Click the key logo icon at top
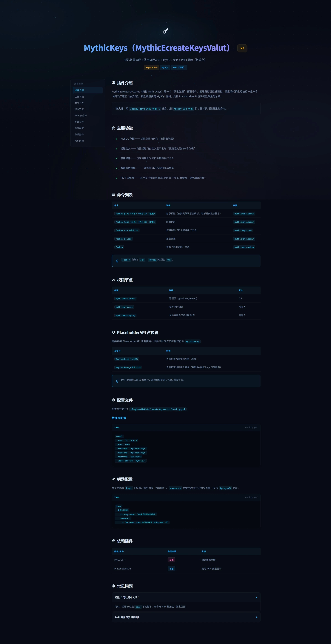331x644 pixels. tap(165, 31)
